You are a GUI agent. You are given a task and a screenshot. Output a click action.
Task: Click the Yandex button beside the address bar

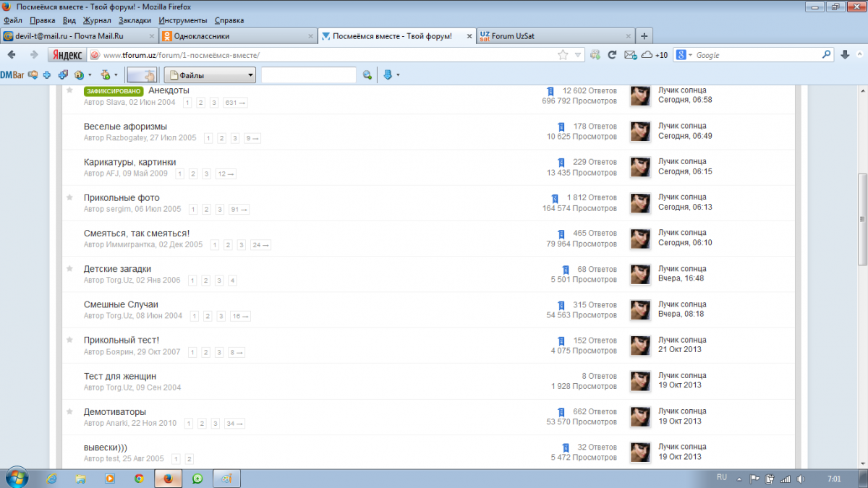(67, 55)
